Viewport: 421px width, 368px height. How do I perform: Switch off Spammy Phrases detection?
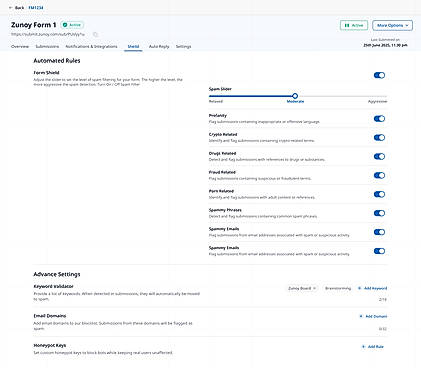point(379,213)
